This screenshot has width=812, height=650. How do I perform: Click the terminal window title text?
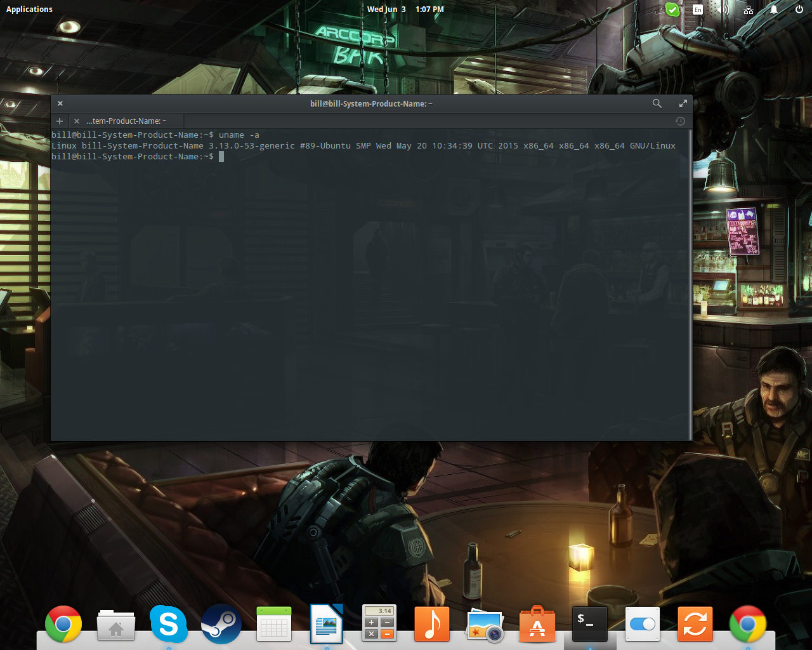click(371, 103)
